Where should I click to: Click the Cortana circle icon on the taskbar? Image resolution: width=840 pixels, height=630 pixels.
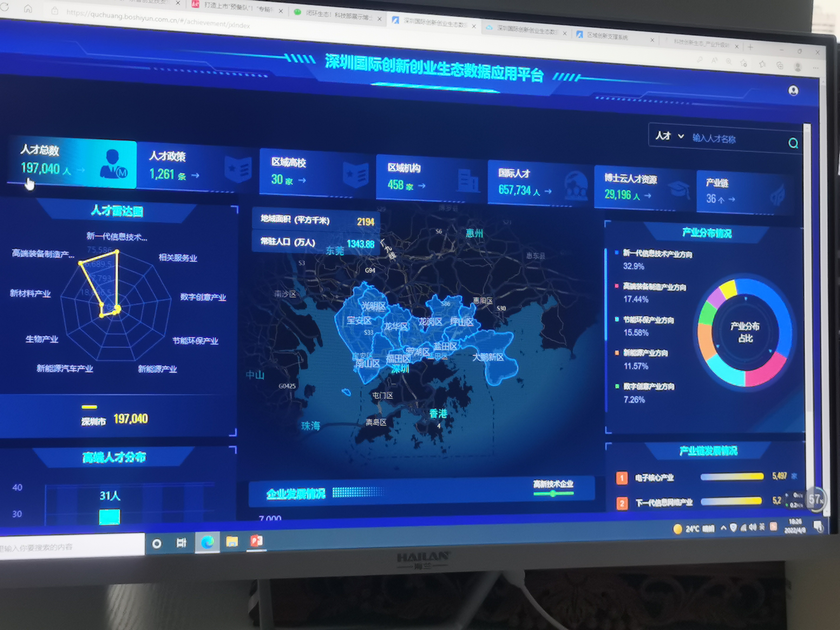pyautogui.click(x=156, y=543)
